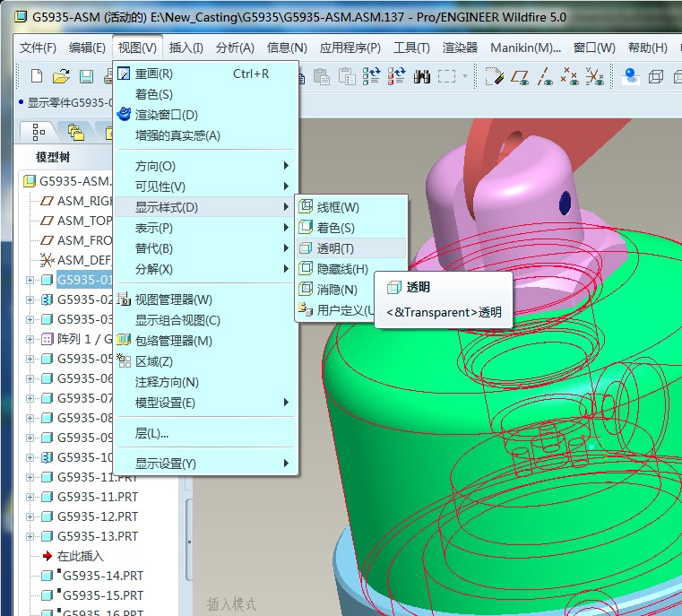Open 层(L)... layers entry
Screen dimensions: 682x616
pyautogui.click(x=205, y=433)
